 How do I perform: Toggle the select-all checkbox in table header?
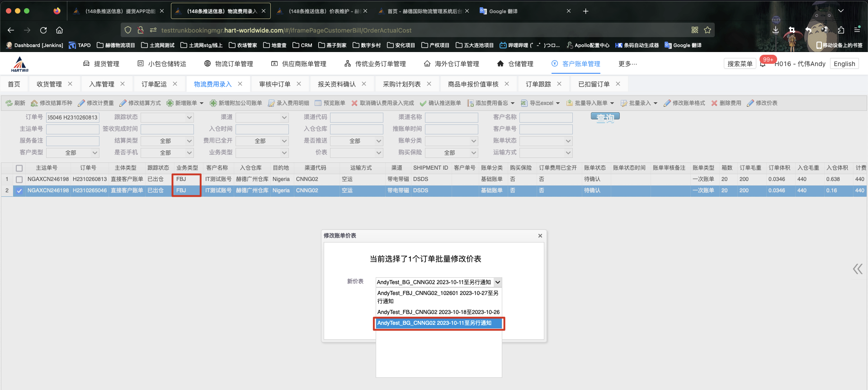point(19,168)
